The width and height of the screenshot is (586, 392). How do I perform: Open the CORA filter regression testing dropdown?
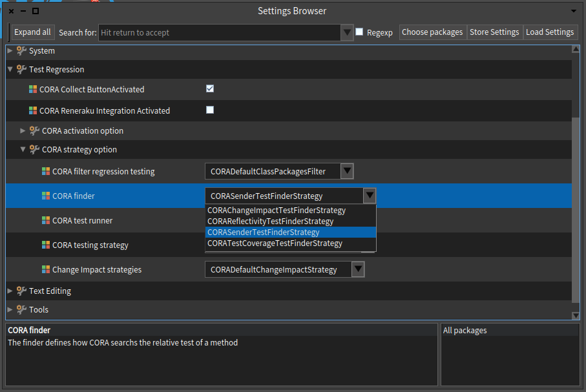point(347,171)
